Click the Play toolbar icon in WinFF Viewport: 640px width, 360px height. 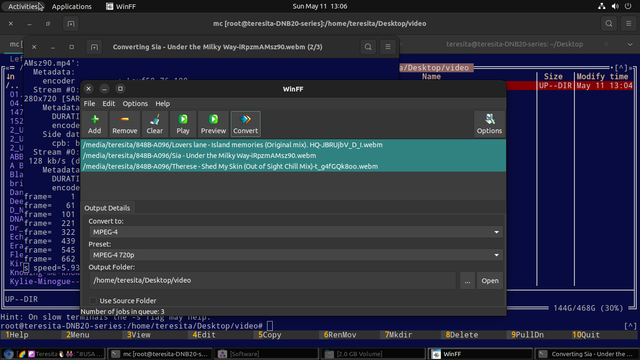pos(183,124)
